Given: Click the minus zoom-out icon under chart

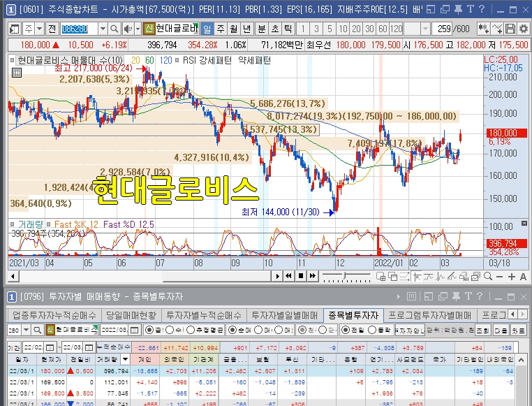Looking at the screenshot, I should point(499,277).
